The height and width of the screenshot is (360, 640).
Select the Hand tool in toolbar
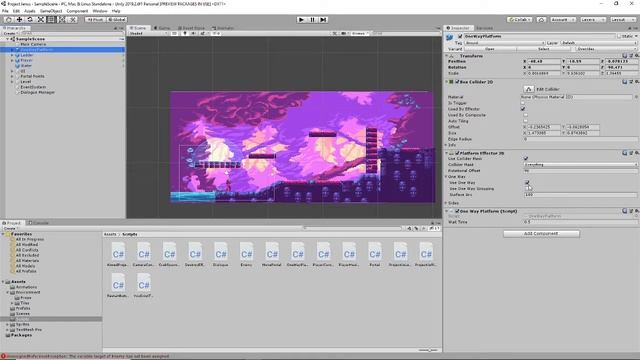click(9, 20)
